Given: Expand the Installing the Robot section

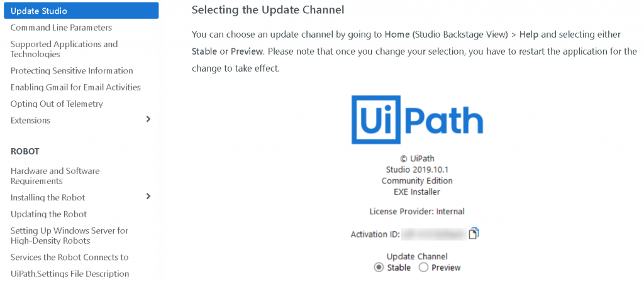Looking at the screenshot, I should (148, 197).
